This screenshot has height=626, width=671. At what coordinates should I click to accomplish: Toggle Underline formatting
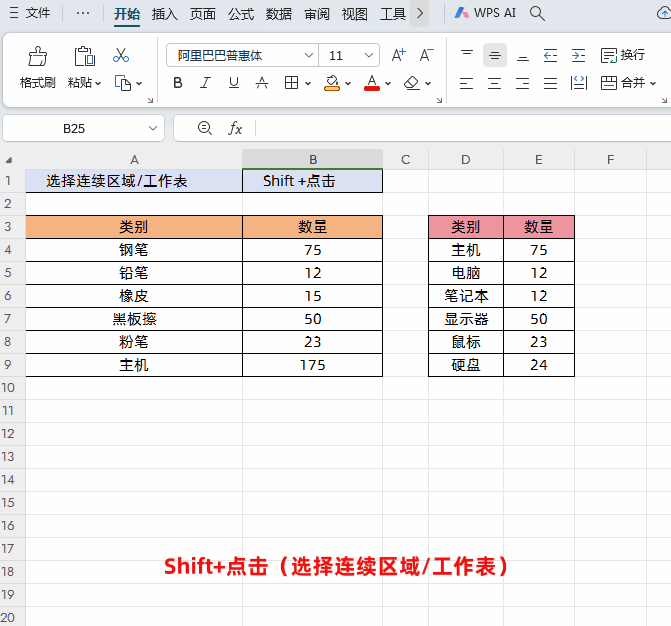234,83
